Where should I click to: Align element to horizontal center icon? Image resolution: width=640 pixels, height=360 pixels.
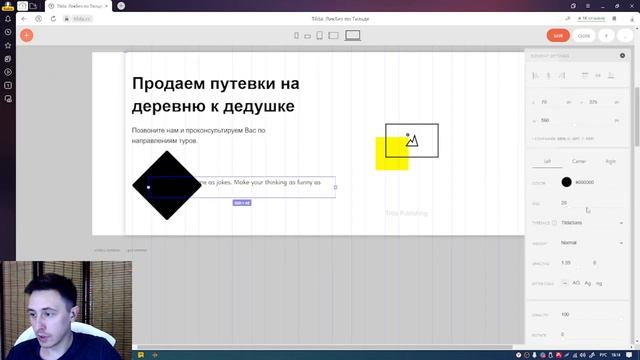(549, 76)
